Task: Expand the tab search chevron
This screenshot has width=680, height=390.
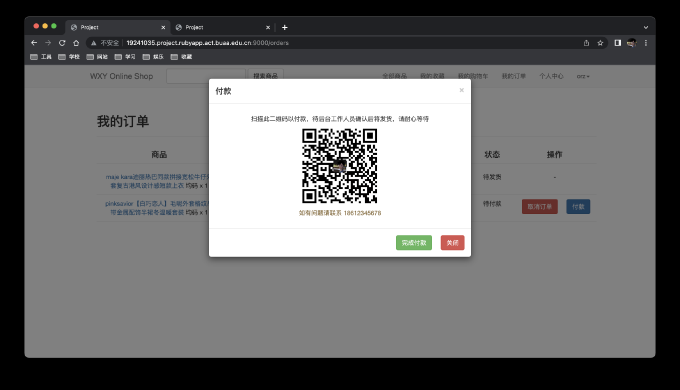Action: pyautogui.click(x=646, y=27)
